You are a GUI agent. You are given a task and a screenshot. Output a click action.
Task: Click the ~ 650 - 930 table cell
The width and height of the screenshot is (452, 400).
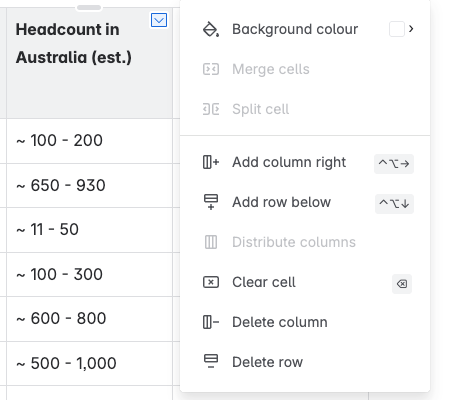pos(89,185)
